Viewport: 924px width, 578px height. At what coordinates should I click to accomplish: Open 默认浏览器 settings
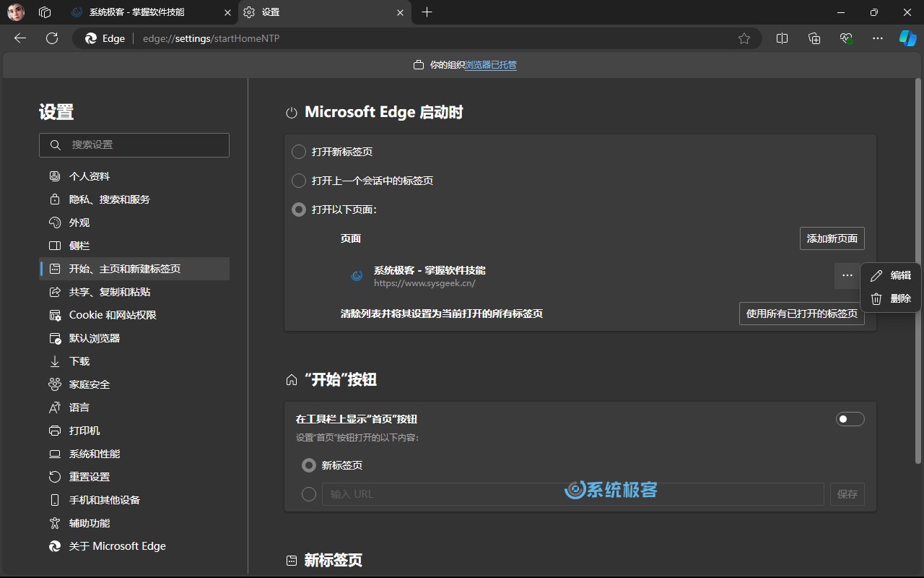point(134,338)
